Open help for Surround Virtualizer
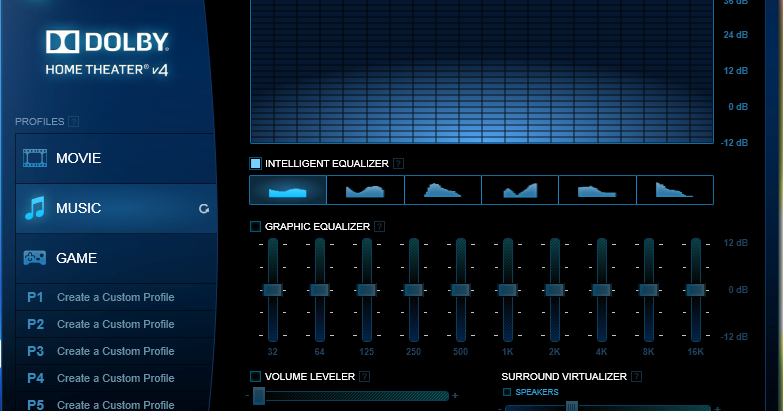This screenshot has height=411, width=783. (636, 377)
